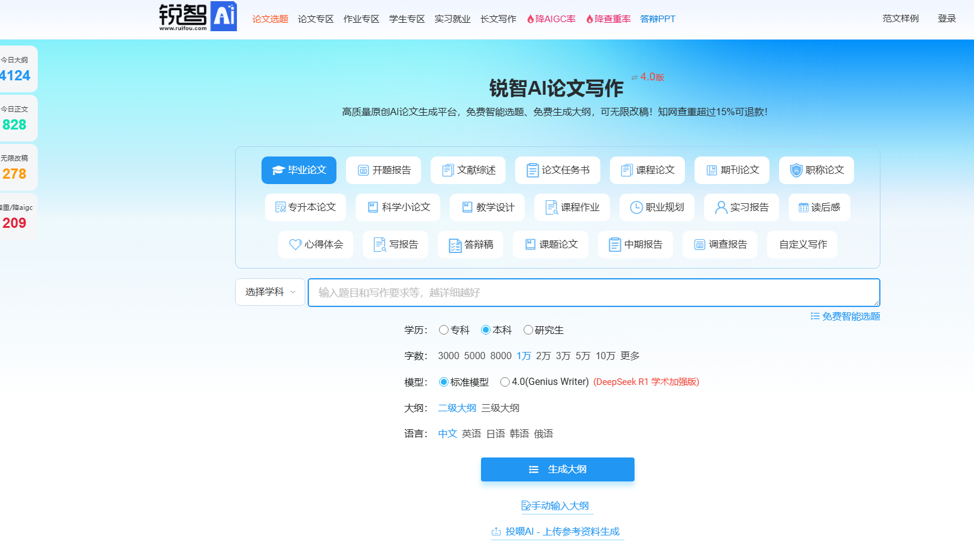The image size is (974, 560).
Task: Select 研究生 education radio button
Action: 528,330
